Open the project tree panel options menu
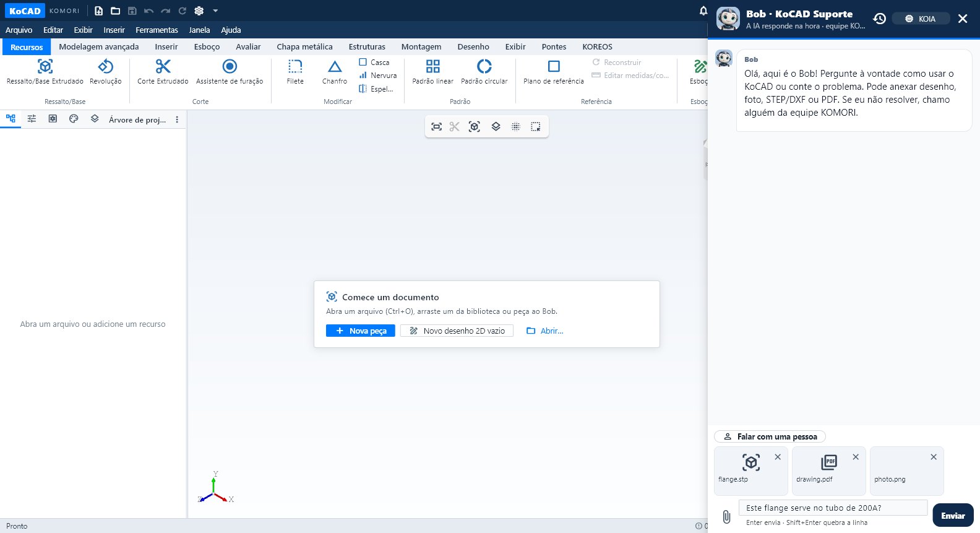 click(x=177, y=119)
